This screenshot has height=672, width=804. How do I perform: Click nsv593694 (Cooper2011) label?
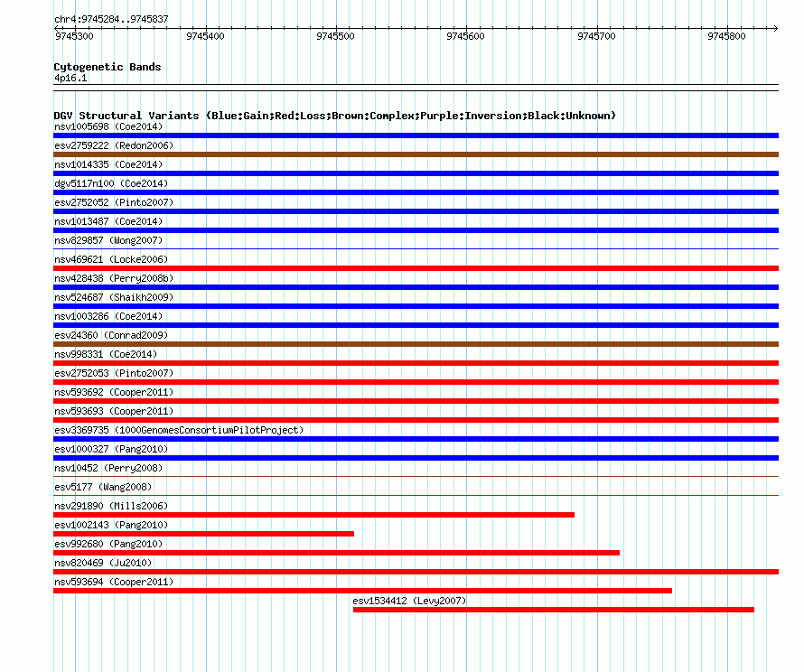click(114, 582)
